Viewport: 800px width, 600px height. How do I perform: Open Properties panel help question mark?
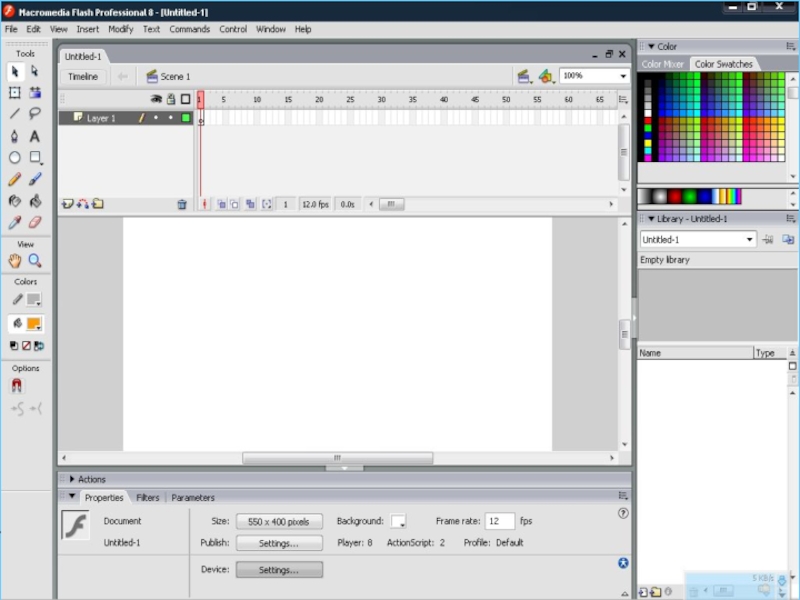point(623,513)
